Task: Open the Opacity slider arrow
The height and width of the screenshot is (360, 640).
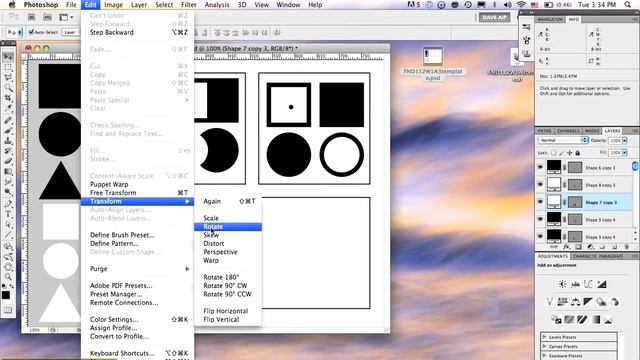Action: tap(624, 140)
